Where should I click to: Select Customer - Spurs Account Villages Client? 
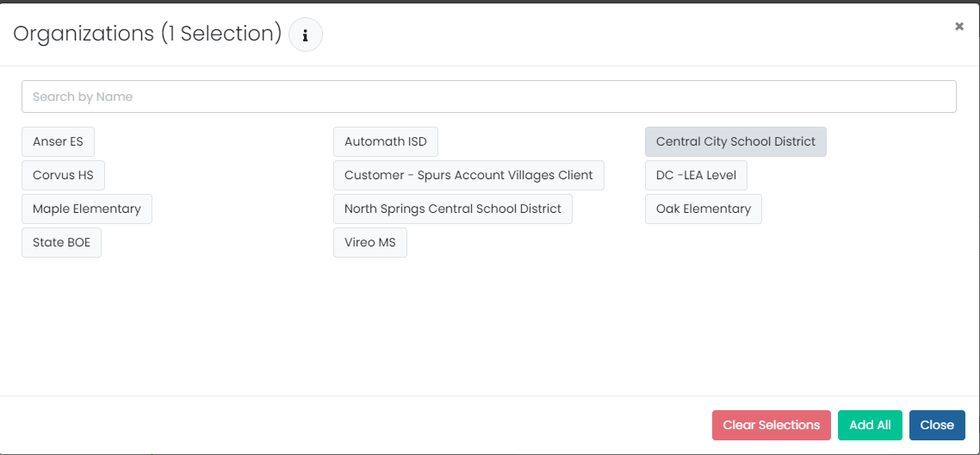click(x=468, y=176)
